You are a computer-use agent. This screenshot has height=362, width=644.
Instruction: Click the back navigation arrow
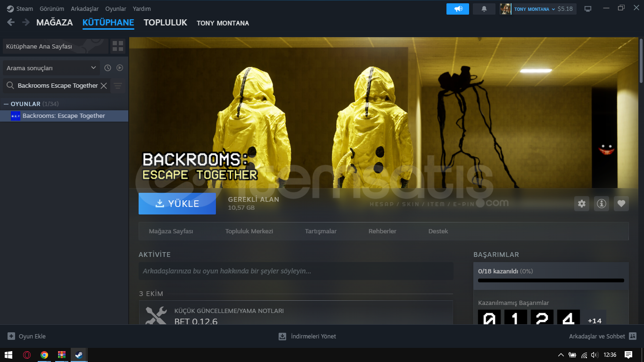(11, 22)
